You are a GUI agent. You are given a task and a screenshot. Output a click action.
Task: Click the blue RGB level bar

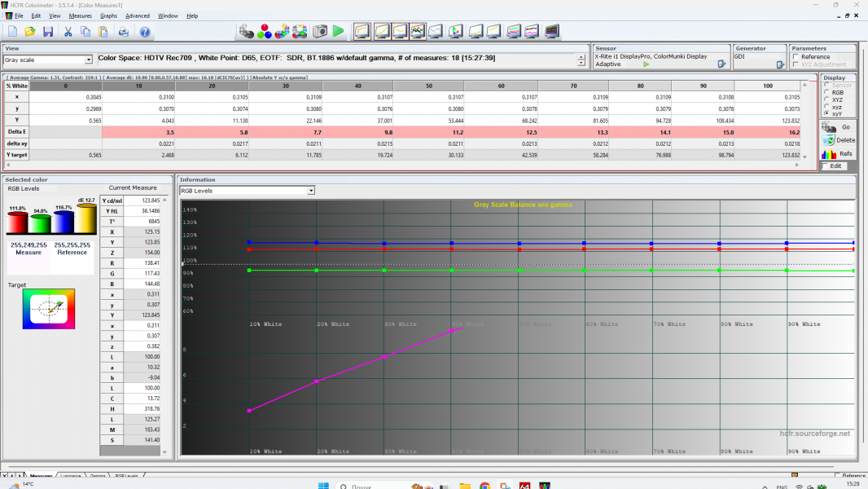(64, 222)
